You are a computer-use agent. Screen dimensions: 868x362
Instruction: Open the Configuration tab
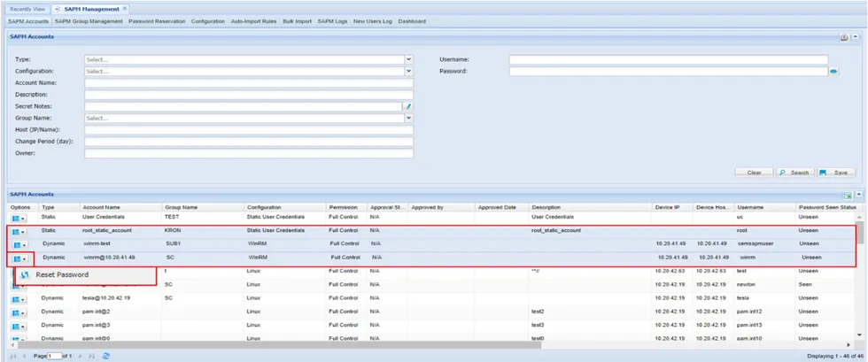(207, 21)
